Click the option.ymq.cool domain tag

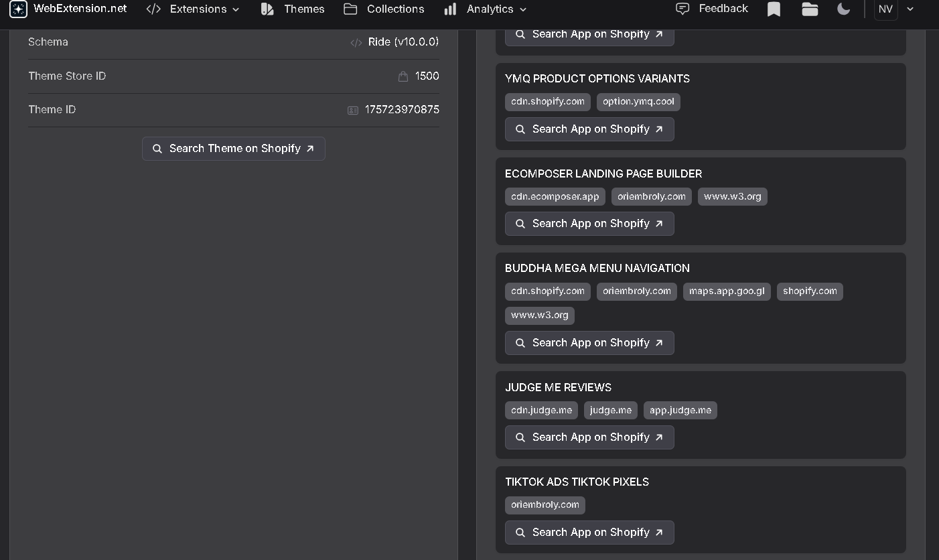click(x=638, y=102)
